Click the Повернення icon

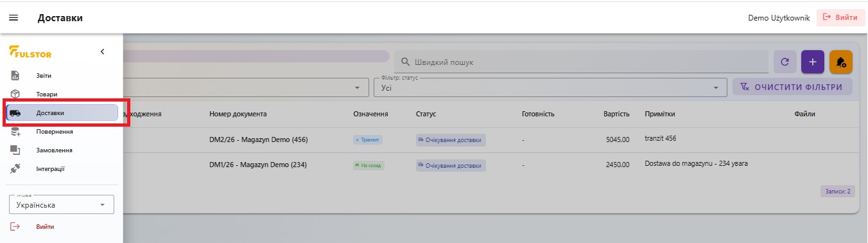15,132
